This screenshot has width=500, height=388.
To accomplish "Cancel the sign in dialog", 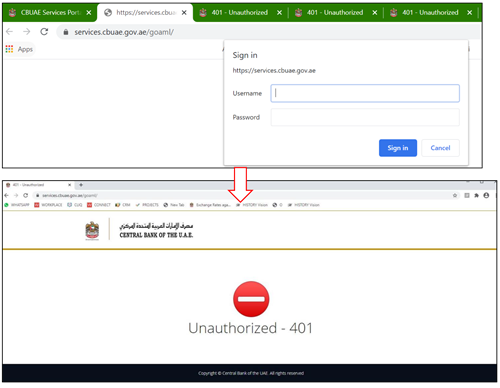I will 440,148.
